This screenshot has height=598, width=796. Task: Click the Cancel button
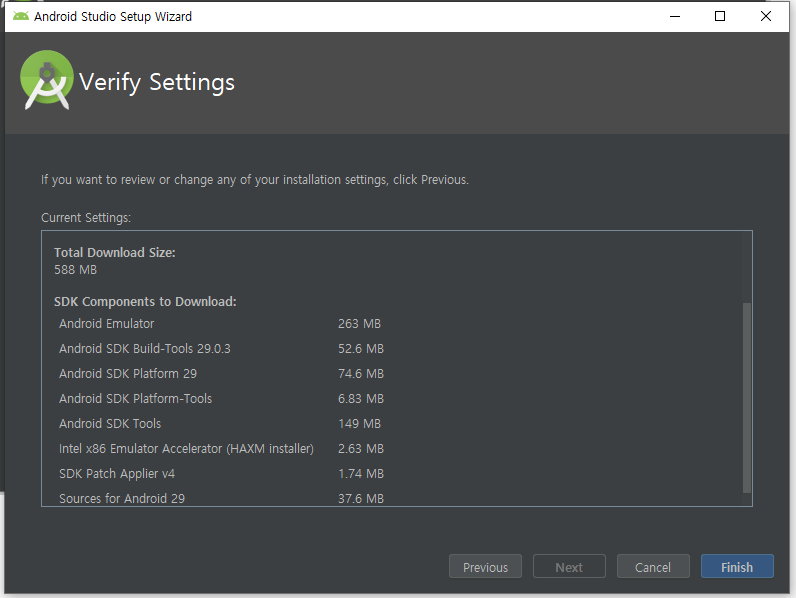(653, 567)
